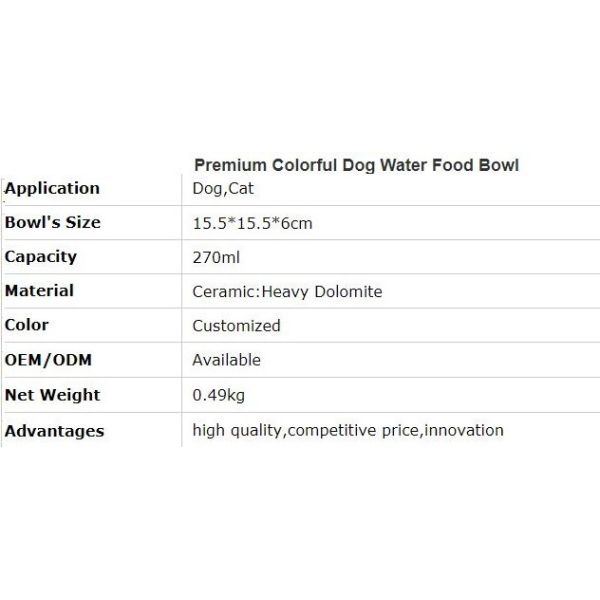This screenshot has height=600, width=600.
Task: Select the Color row label
Action: [27, 324]
